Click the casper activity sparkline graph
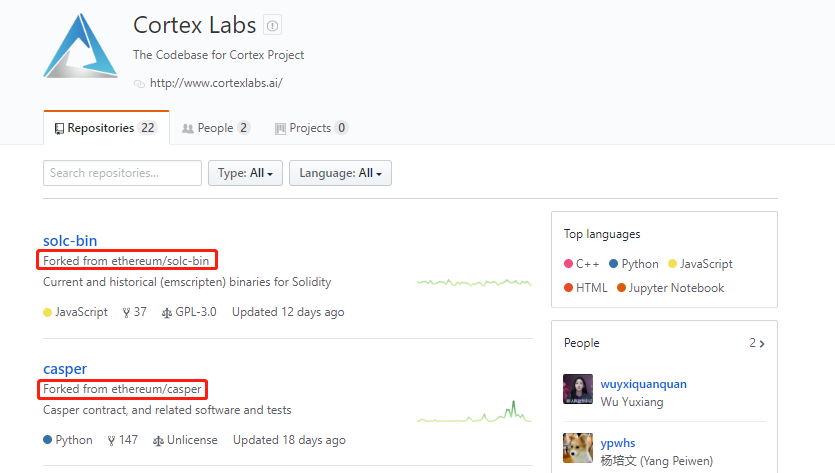The image size is (835, 473). click(x=474, y=411)
